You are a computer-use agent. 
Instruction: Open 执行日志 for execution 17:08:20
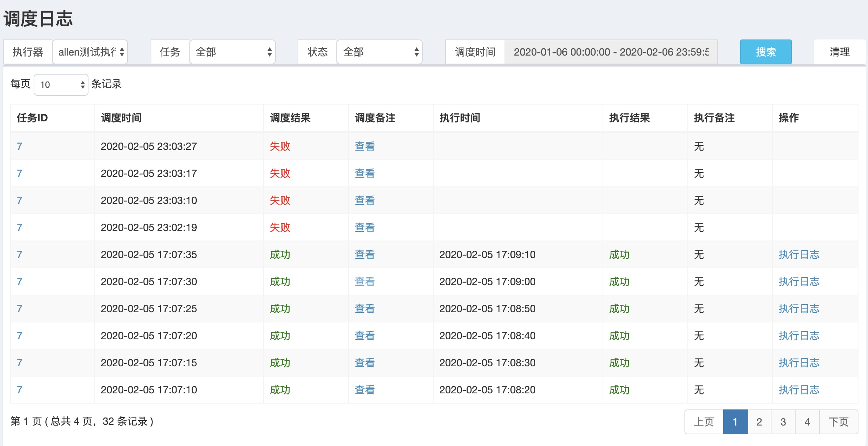799,390
